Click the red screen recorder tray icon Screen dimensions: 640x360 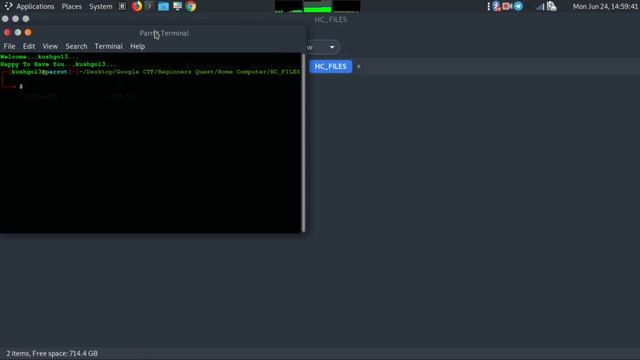coord(507,6)
